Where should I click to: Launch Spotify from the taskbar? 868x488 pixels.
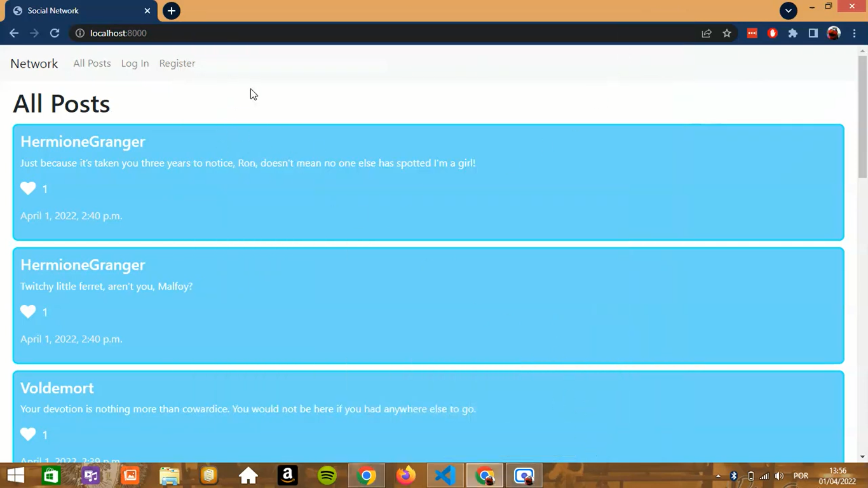[327, 475]
